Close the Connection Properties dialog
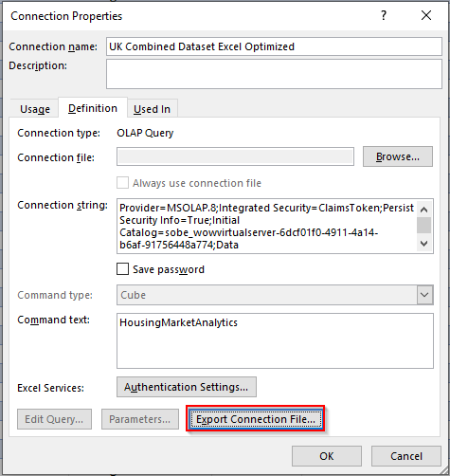450x476 pixels. click(x=426, y=15)
